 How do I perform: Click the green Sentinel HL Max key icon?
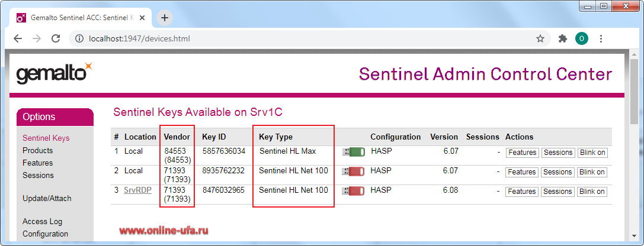pyautogui.click(x=354, y=152)
